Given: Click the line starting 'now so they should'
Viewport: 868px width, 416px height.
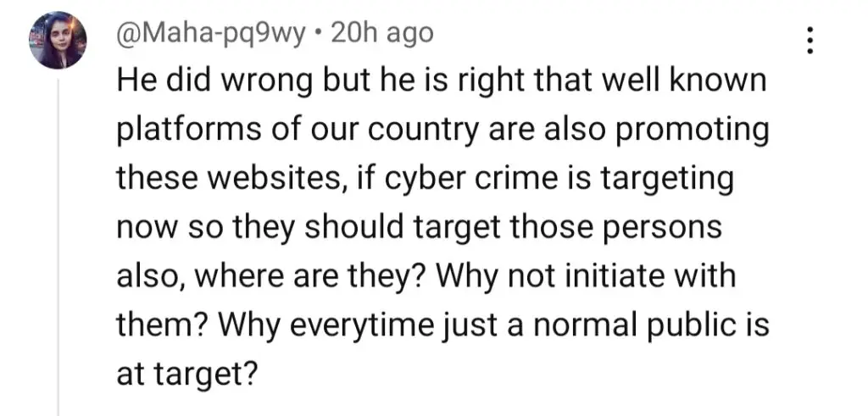Looking at the screenshot, I should [x=419, y=229].
